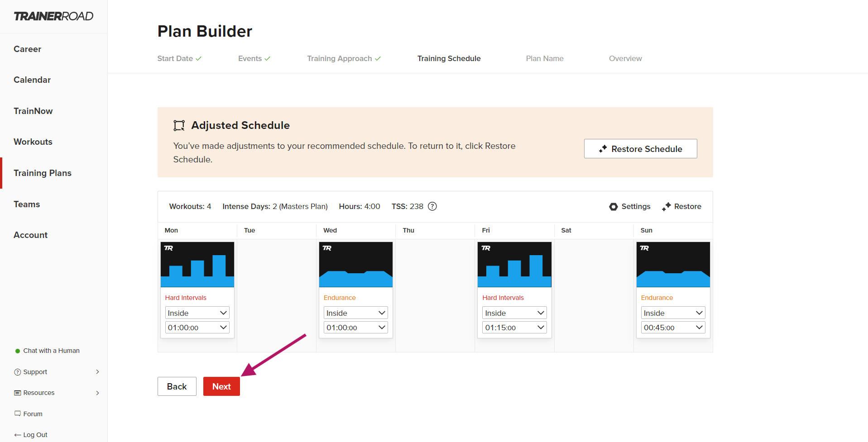868x442 pixels.
Task: Go to Plan Name step
Action: click(x=545, y=58)
